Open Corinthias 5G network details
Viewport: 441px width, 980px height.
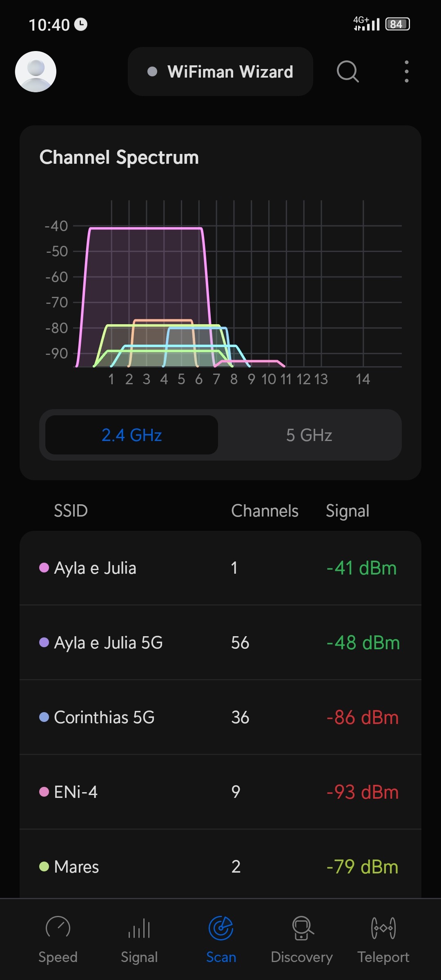tap(220, 717)
